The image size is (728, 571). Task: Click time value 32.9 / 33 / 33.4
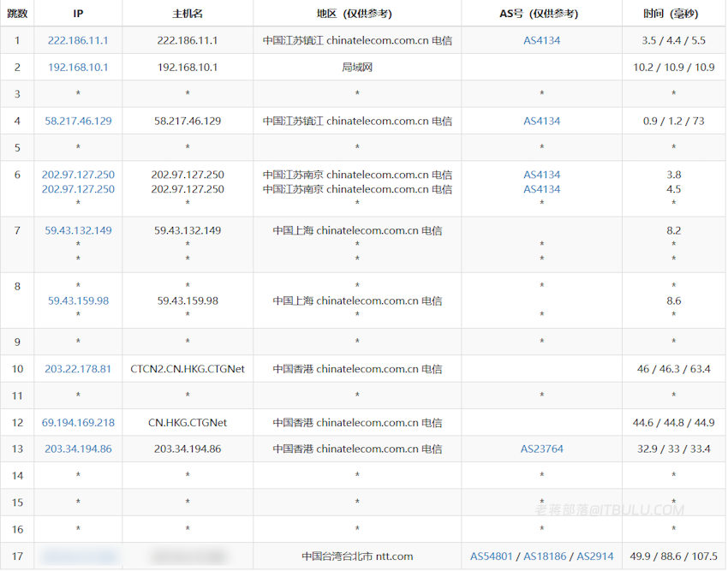click(x=674, y=449)
